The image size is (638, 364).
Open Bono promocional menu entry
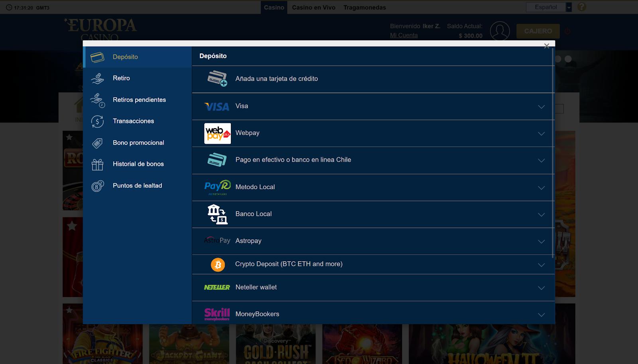(137, 143)
